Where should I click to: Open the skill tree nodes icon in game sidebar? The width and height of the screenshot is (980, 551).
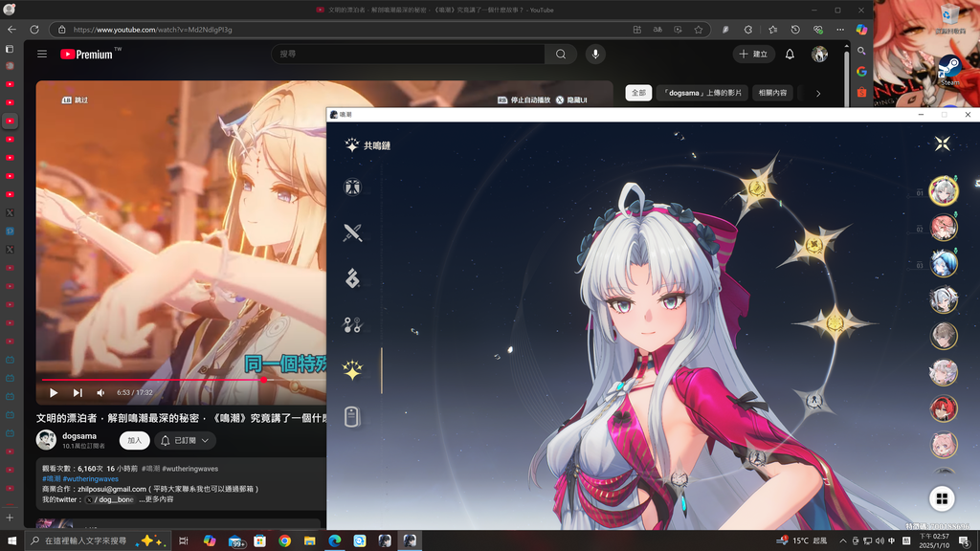pyautogui.click(x=352, y=324)
